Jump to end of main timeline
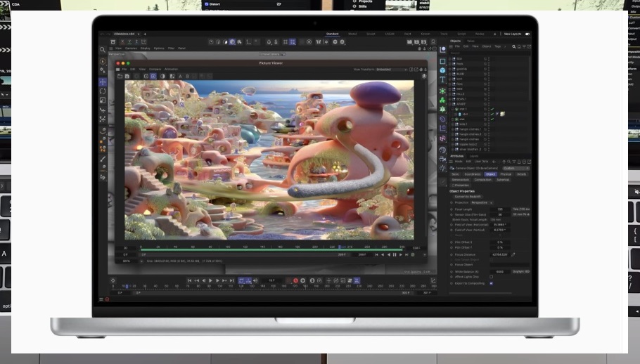Image resolution: width=640 pixels, height=364 pixels. (x=231, y=280)
